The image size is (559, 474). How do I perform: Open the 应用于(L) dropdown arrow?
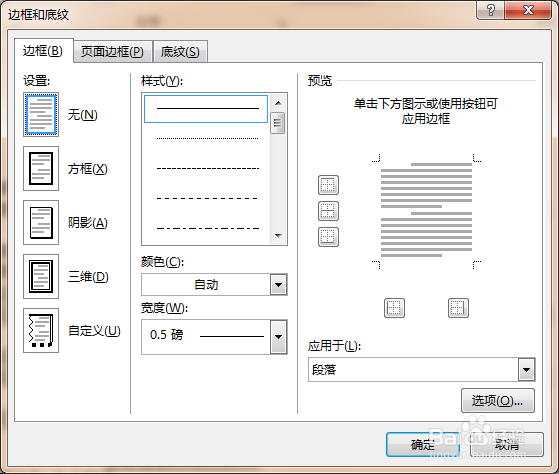click(526, 370)
